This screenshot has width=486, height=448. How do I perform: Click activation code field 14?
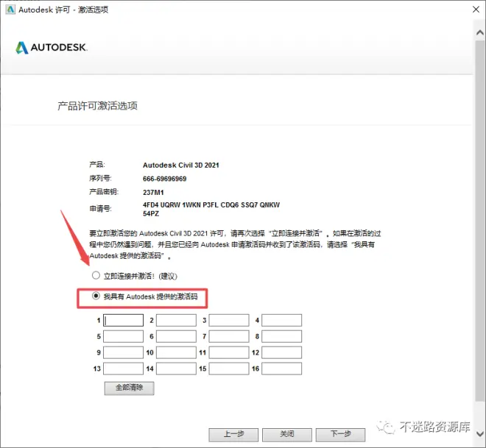176,369
